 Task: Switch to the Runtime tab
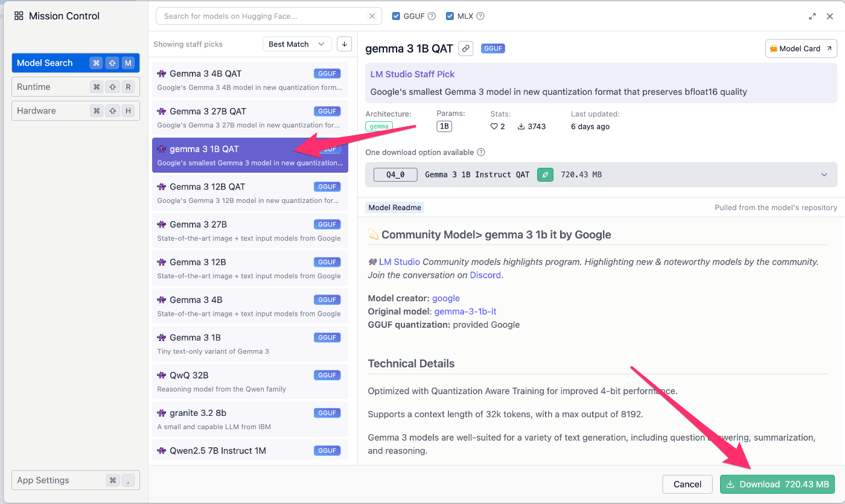click(x=75, y=87)
